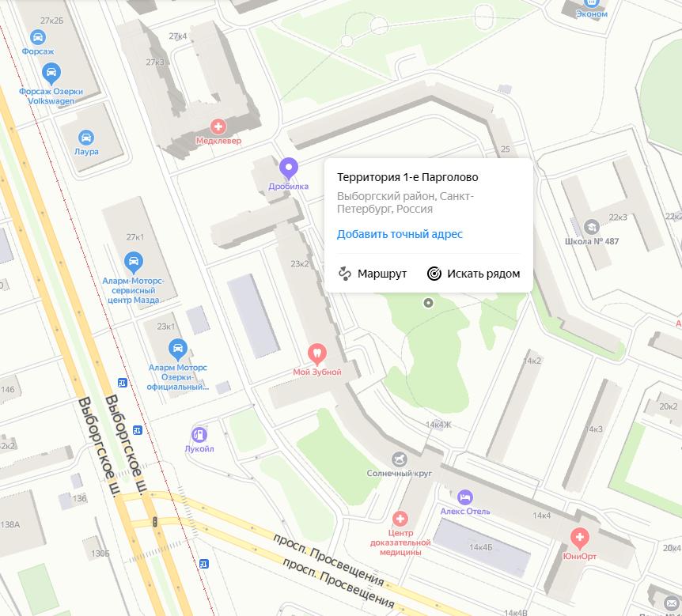Select Аларм-Моторс Мазда service center icon
This screenshot has height=616, width=682.
(133, 261)
